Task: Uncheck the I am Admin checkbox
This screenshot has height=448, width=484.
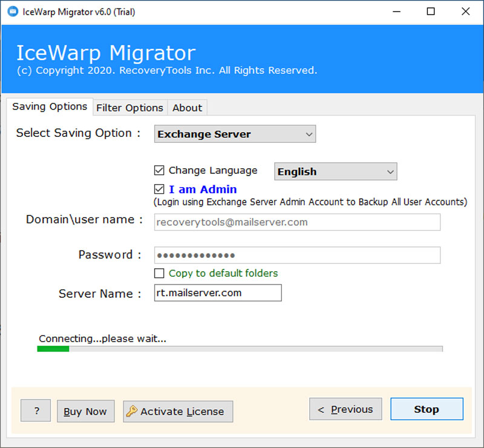Action: [x=159, y=189]
